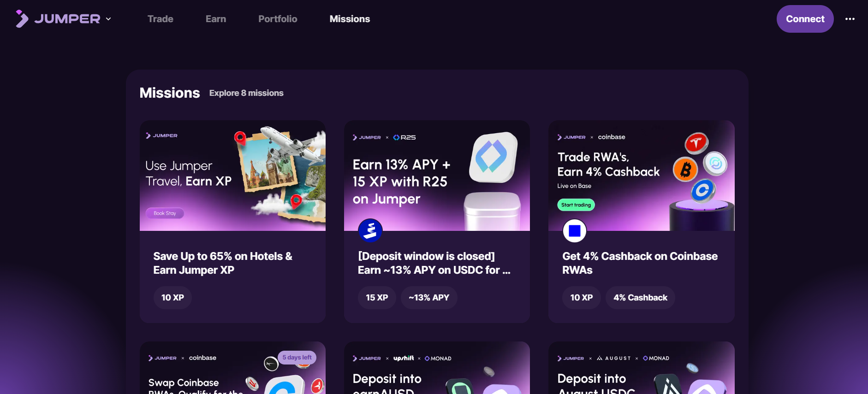Open the Jumper Travel mission banner image
868x394 pixels.
pyautogui.click(x=232, y=176)
